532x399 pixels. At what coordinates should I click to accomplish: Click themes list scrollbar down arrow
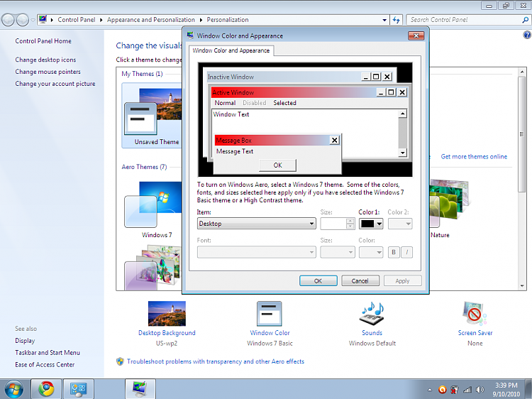point(522,286)
